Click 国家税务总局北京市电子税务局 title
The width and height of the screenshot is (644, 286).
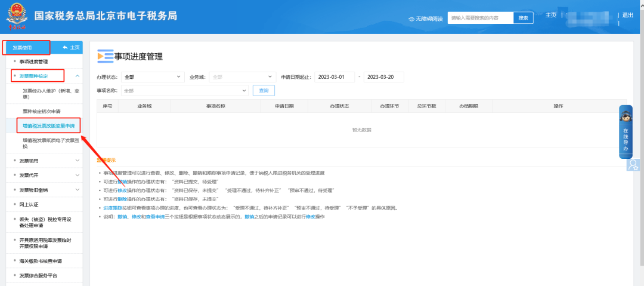[x=105, y=16]
